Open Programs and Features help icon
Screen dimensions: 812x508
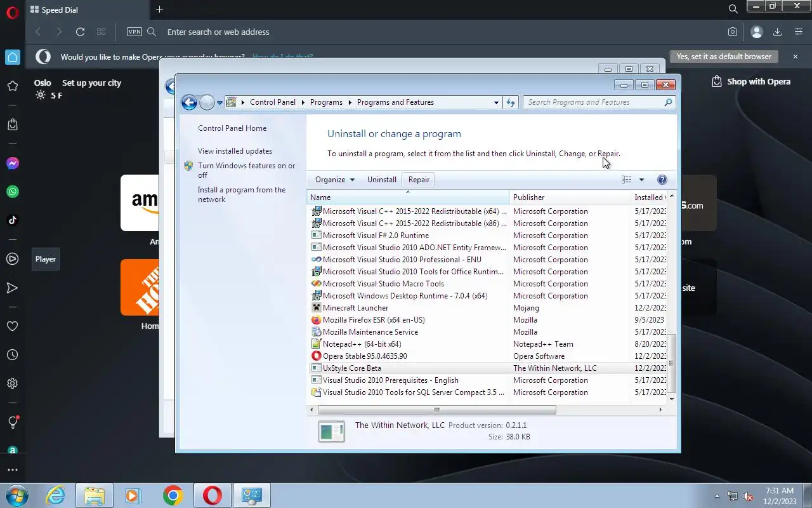coord(662,180)
